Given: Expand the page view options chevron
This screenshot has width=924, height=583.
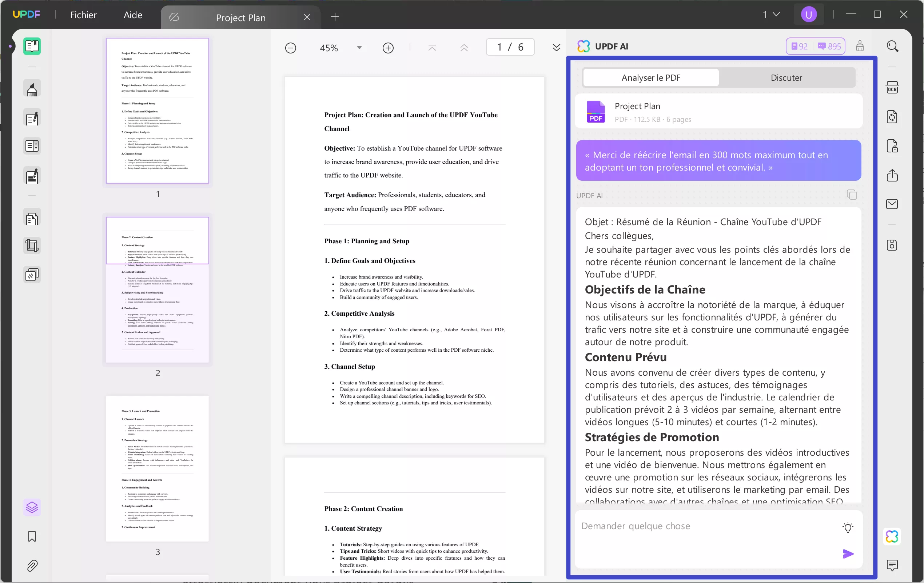Looking at the screenshot, I should point(556,47).
